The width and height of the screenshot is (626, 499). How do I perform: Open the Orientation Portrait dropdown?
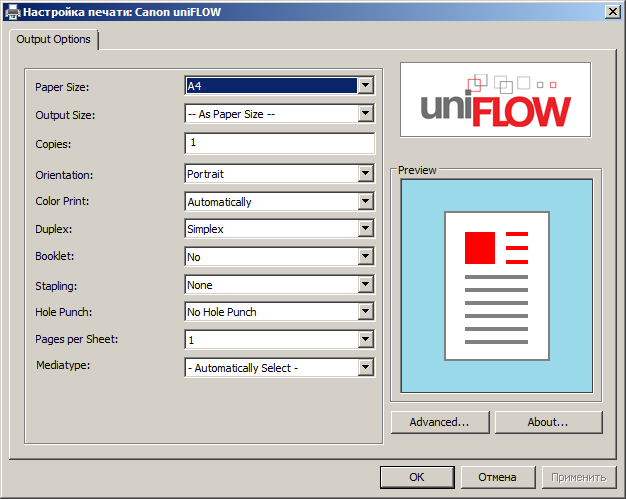279,174
